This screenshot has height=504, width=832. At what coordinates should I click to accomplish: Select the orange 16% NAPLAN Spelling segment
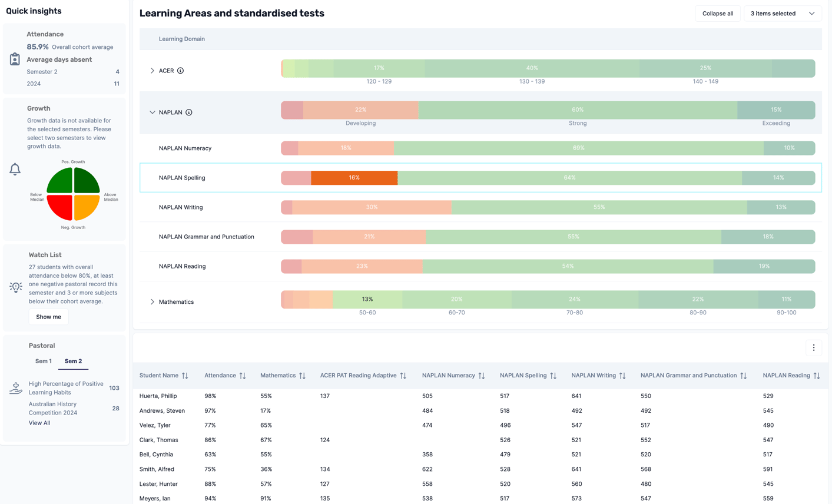[x=354, y=178]
